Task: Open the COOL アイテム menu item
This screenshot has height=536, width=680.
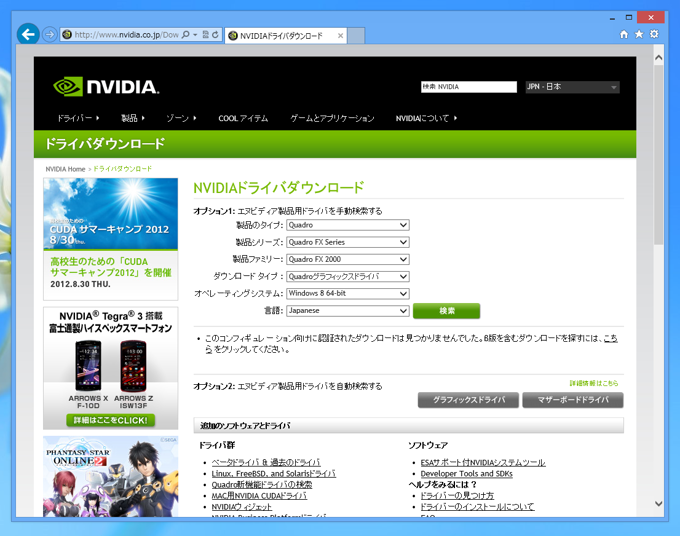Action: (x=243, y=118)
